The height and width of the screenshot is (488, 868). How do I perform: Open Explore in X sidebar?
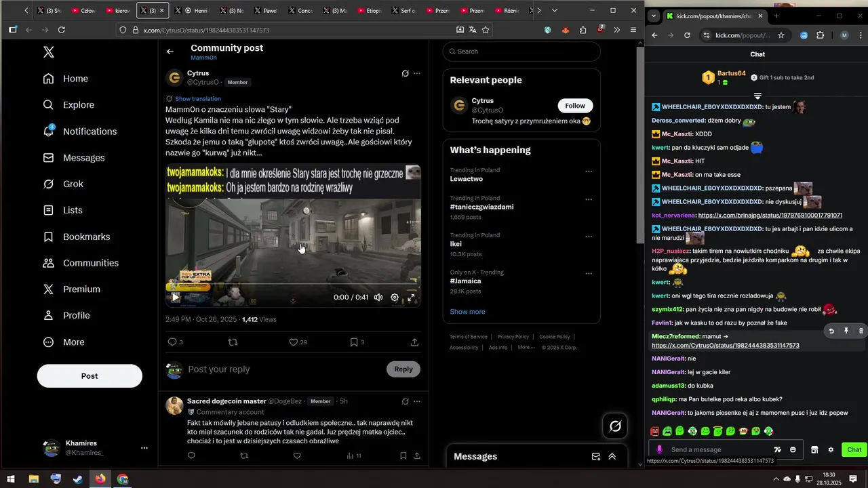tap(68, 105)
